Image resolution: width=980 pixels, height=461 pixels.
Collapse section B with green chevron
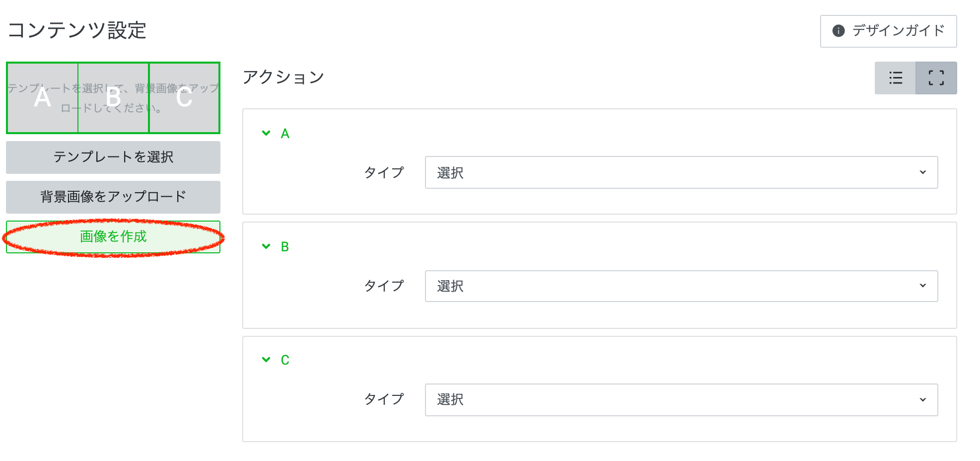coord(266,246)
